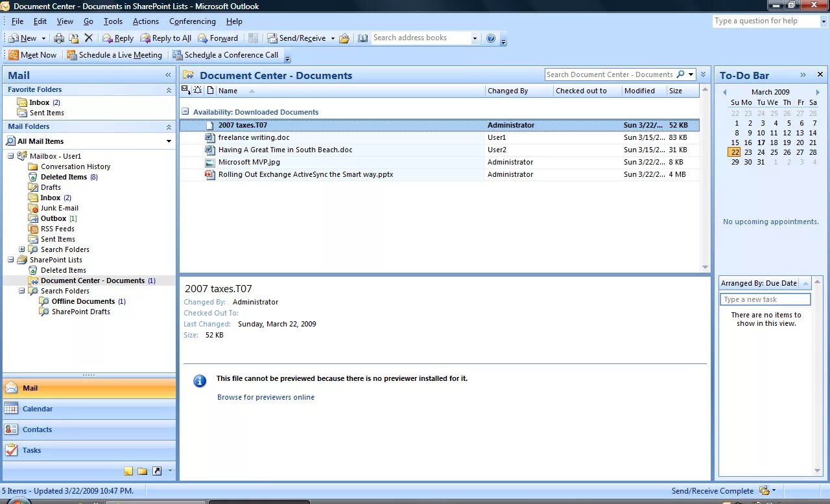Open the Actions menu
The height and width of the screenshot is (504, 830).
coord(146,21)
